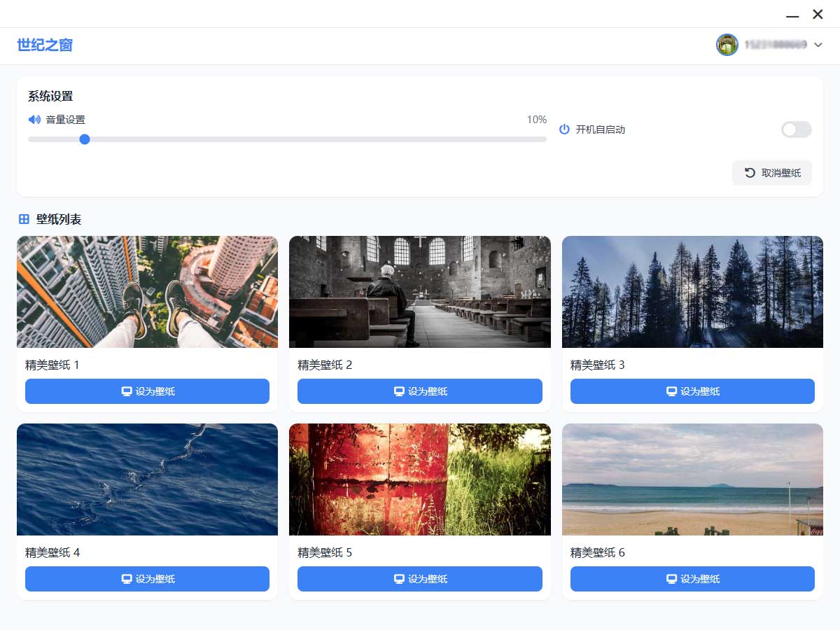Image resolution: width=840 pixels, height=630 pixels.
Task: Choose the beach wallpaper thumbnail
Action: [692, 479]
